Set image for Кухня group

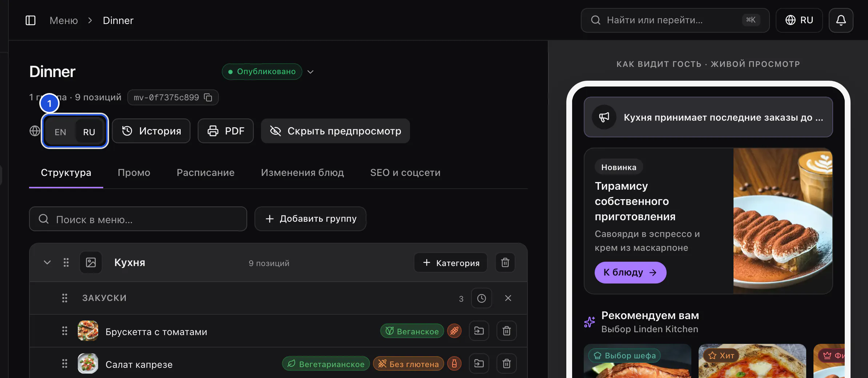click(x=91, y=262)
